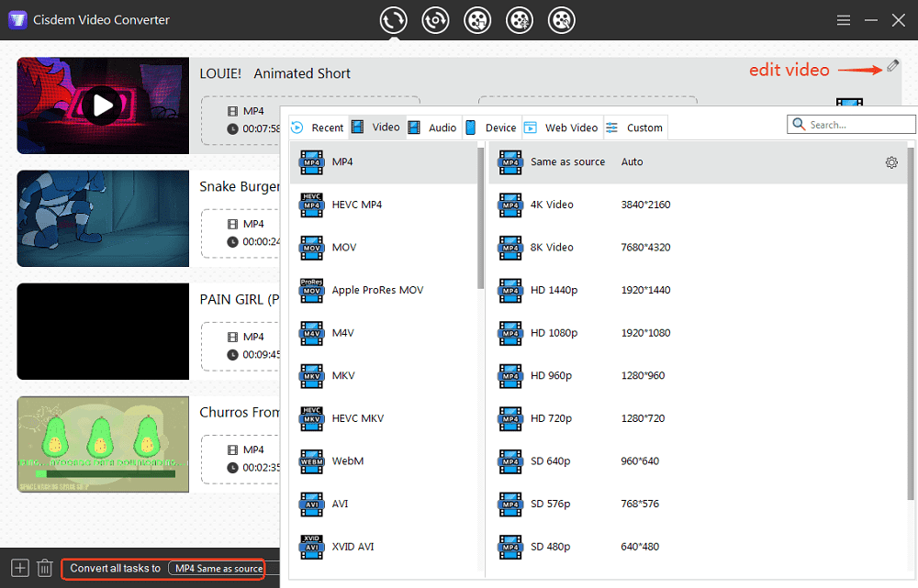Open the Convert tab icon
This screenshot has height=588, width=918.
tap(393, 20)
